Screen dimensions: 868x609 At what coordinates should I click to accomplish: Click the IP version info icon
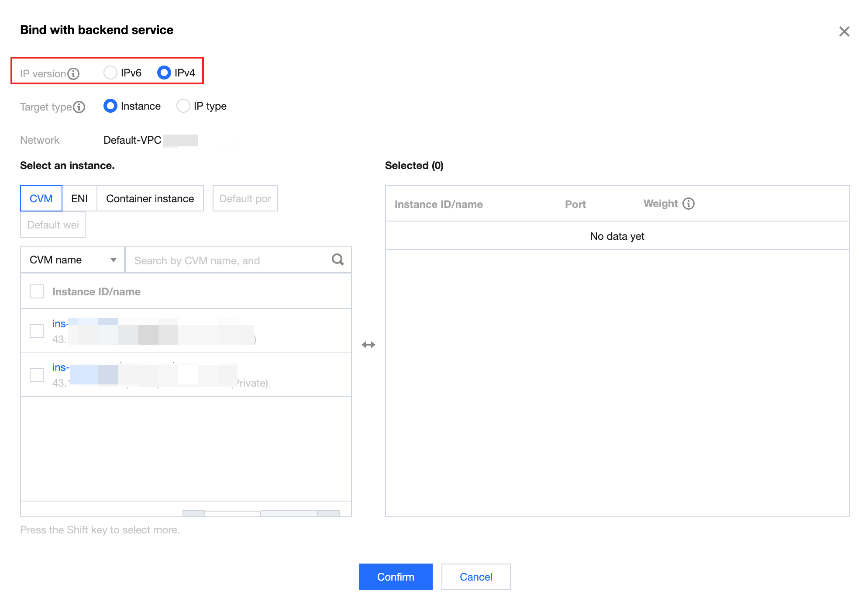[74, 74]
